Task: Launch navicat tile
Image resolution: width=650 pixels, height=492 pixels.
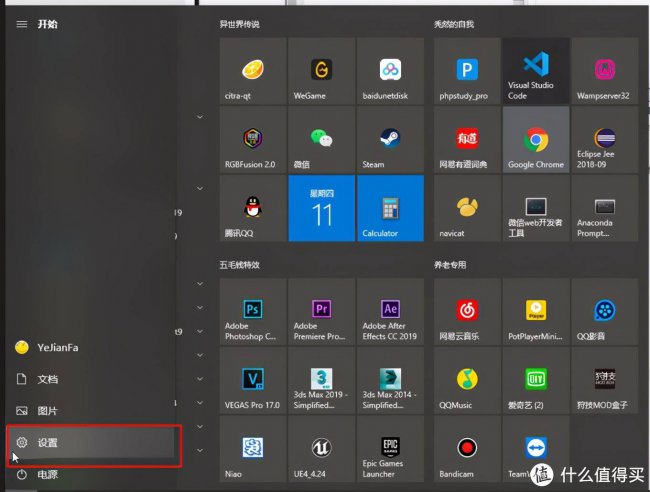Action: 467,208
